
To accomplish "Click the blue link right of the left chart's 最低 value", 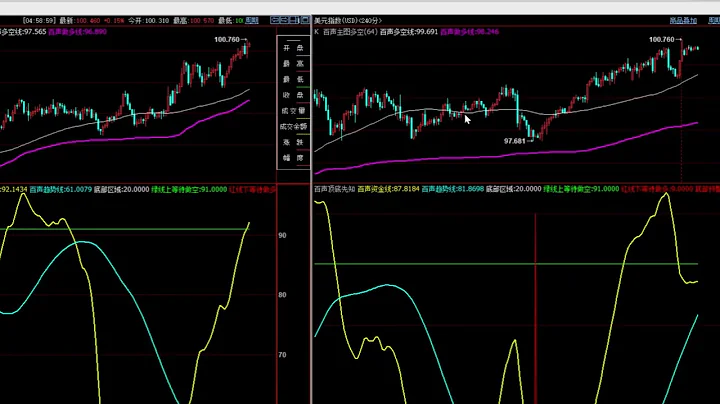I will tap(252, 21).
